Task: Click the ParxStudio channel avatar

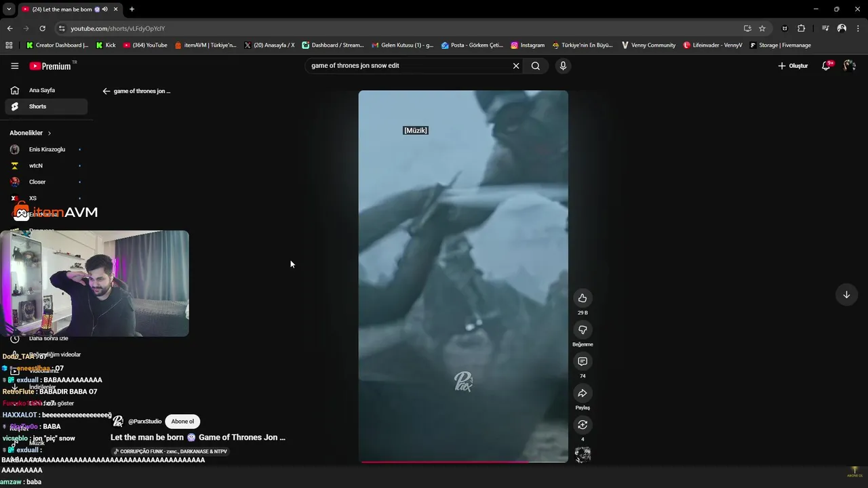Action: pyautogui.click(x=118, y=422)
